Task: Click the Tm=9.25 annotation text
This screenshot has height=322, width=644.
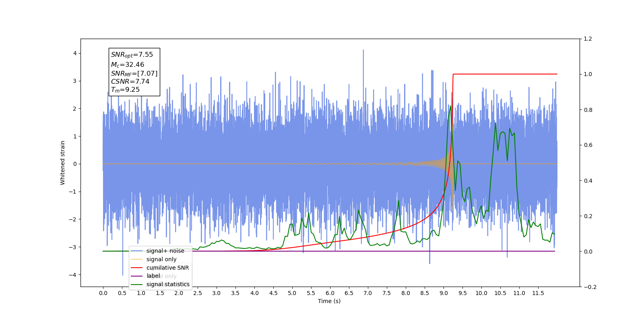Action: (x=126, y=90)
